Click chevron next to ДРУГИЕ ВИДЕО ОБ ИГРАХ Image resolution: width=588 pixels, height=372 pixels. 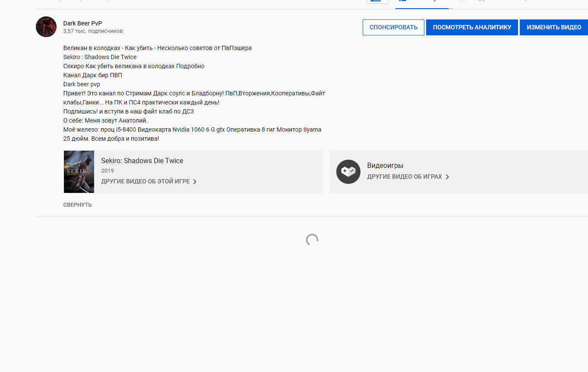[447, 177]
